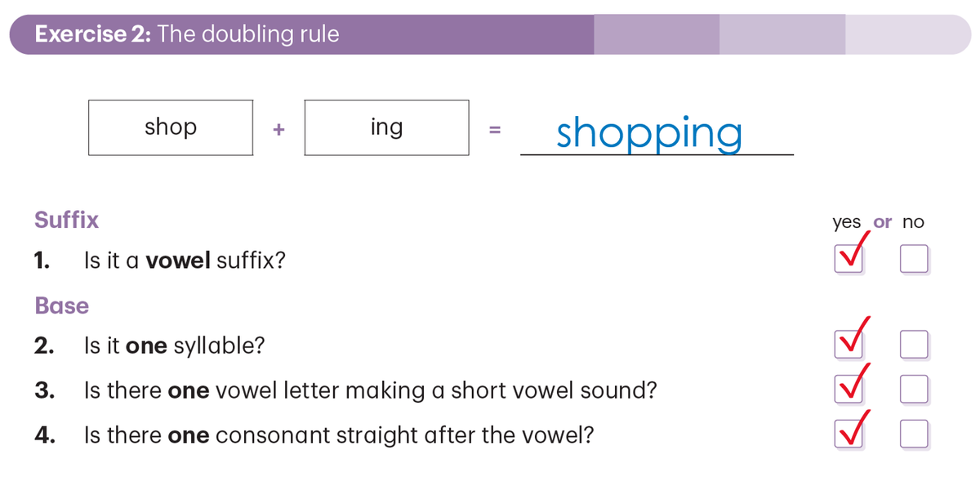The image size is (980, 477).
Task: Click the 'yes' column label
Action: (846, 222)
